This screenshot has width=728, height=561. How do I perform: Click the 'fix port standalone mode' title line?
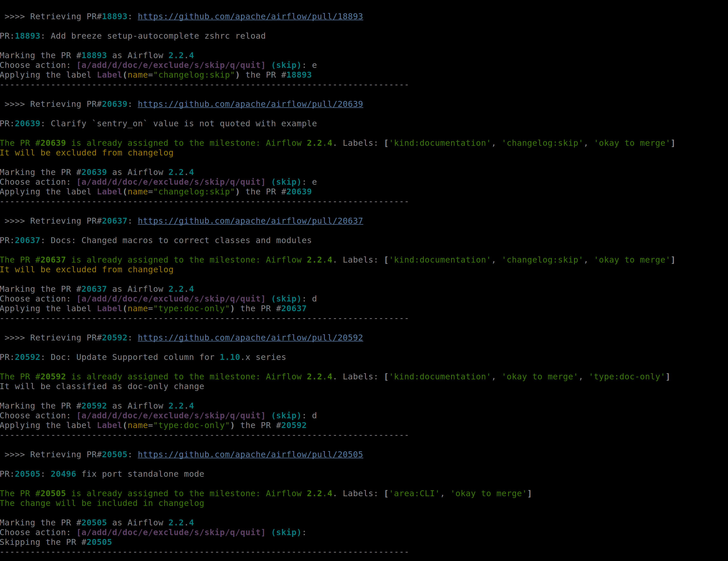[x=143, y=474]
